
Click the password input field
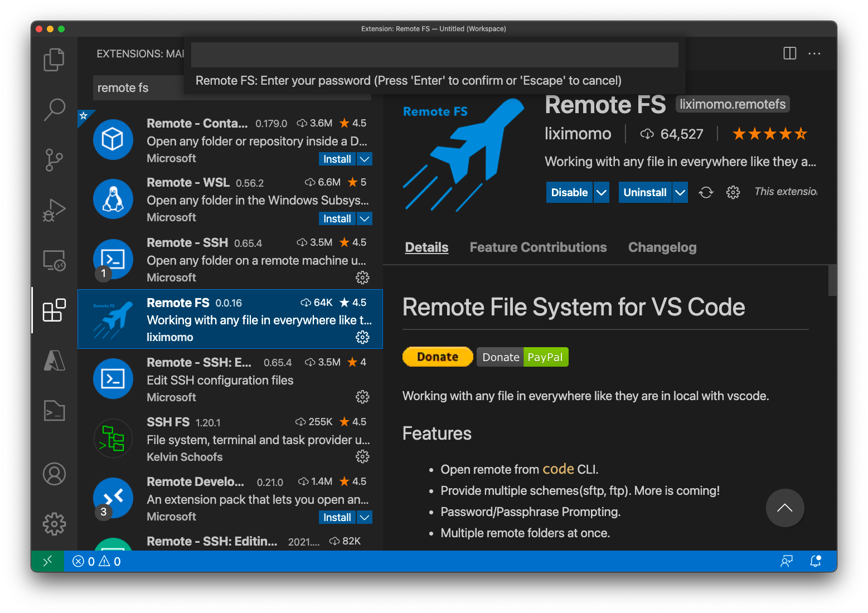point(434,55)
